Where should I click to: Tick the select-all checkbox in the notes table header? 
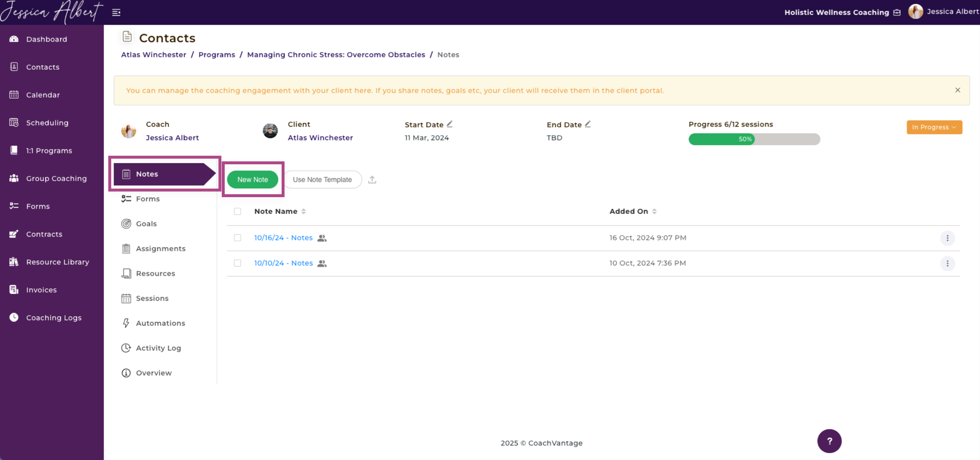point(237,211)
